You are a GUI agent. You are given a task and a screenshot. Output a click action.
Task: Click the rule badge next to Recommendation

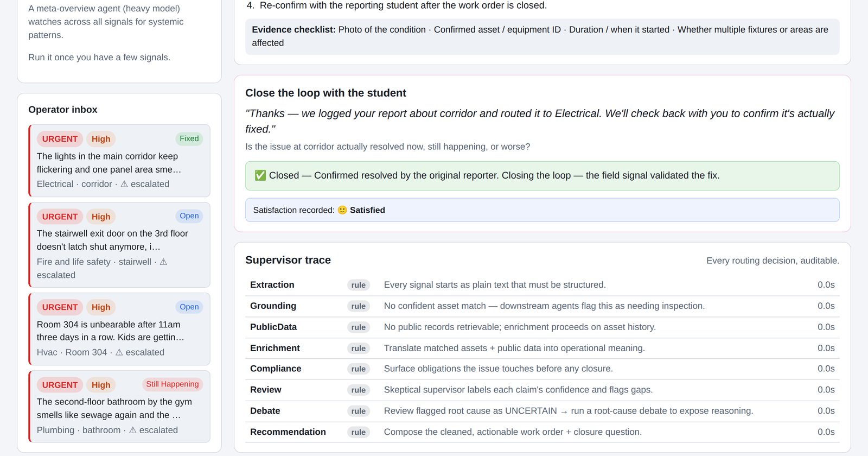(x=358, y=433)
